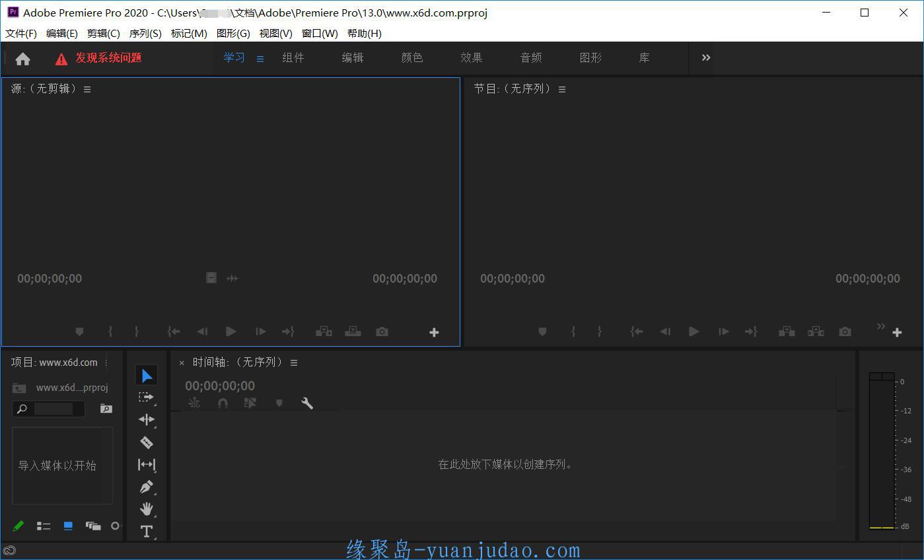Add marker in Program monitor
This screenshot has height=560, width=924.
tap(542, 332)
